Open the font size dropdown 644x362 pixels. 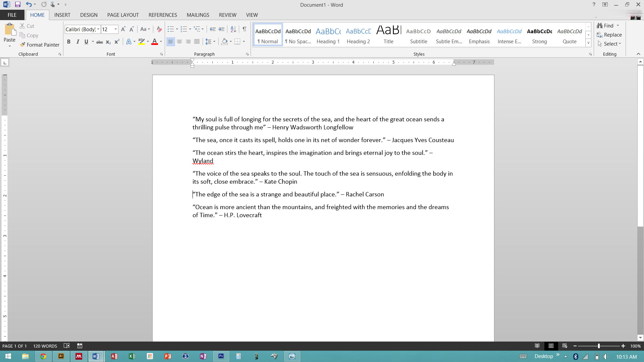point(116,29)
